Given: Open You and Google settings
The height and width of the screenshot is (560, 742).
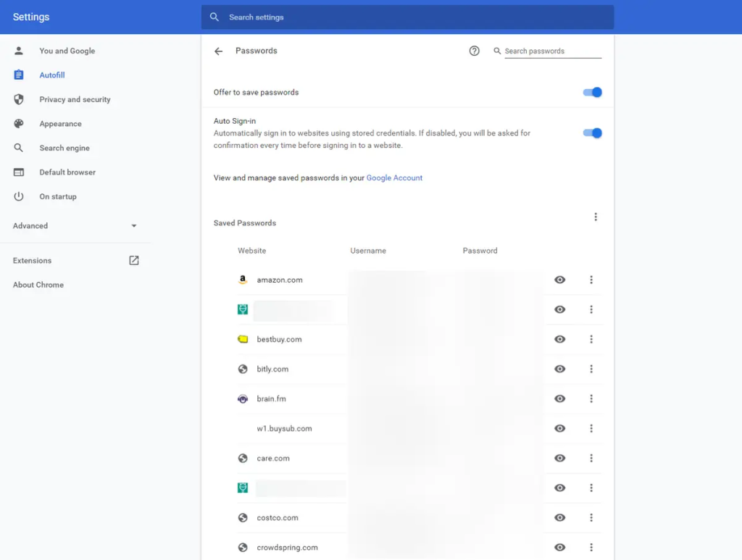Looking at the screenshot, I should (x=67, y=51).
